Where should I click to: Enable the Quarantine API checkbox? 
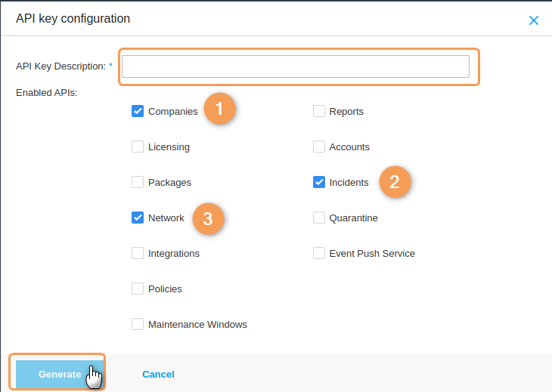pos(319,218)
